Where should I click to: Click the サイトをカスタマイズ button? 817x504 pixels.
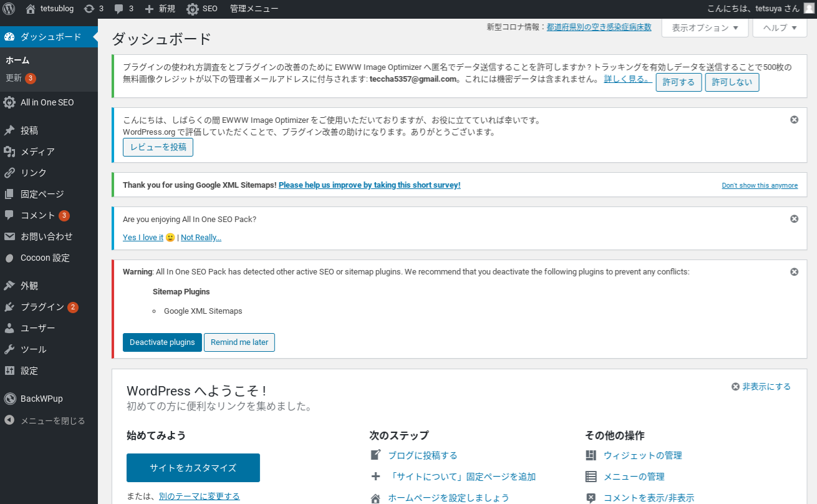(x=193, y=468)
